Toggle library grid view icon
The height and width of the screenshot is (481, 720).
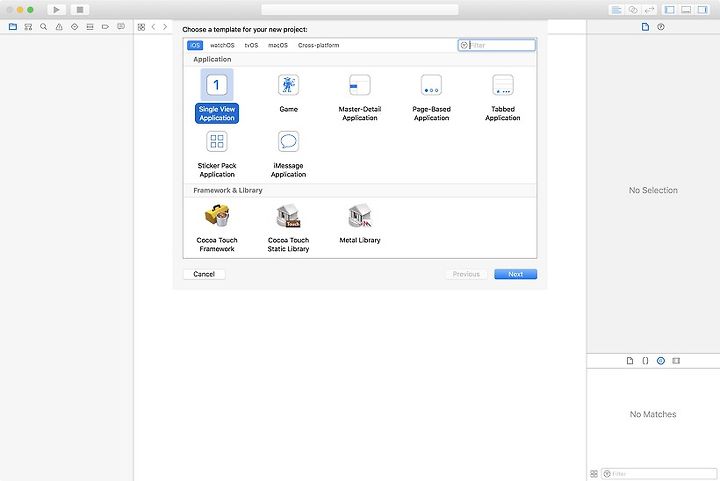(x=594, y=474)
